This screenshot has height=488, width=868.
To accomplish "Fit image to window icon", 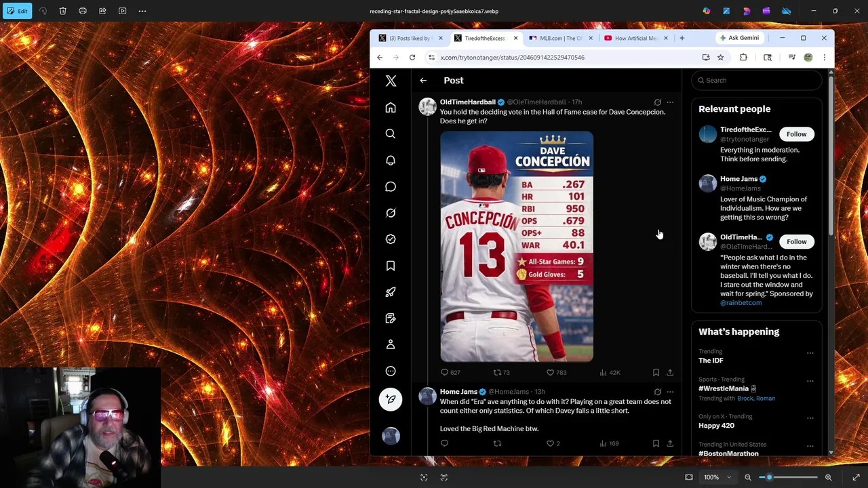I will pos(689,477).
